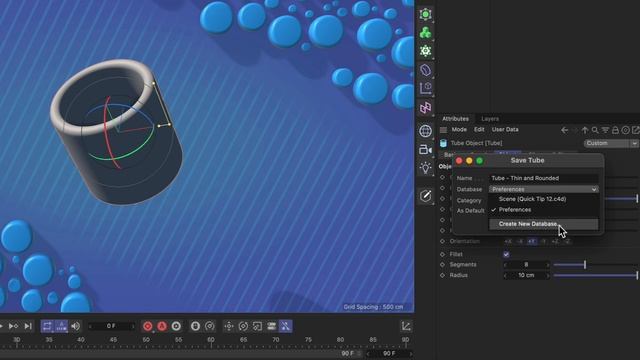Screen dimensions: 640x360
Task: Go to end of animation
Action: pyautogui.click(x=28, y=326)
